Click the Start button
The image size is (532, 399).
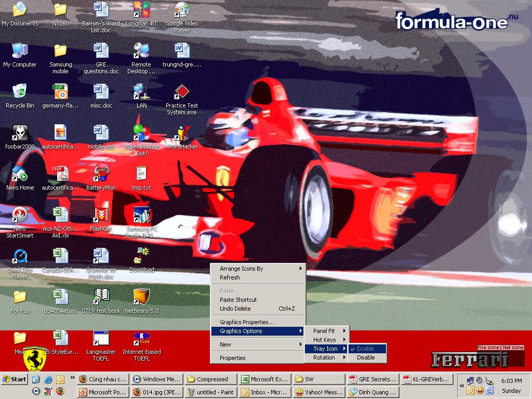15,379
